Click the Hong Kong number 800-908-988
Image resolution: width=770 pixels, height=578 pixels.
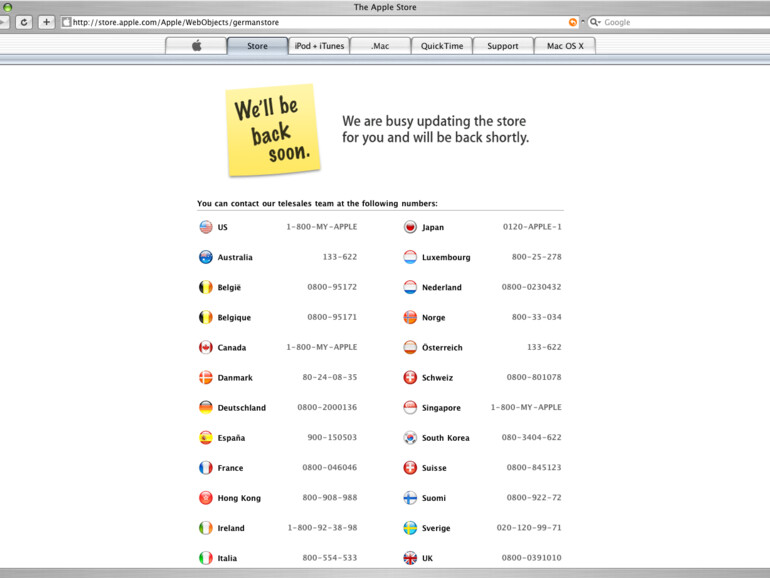(x=330, y=497)
